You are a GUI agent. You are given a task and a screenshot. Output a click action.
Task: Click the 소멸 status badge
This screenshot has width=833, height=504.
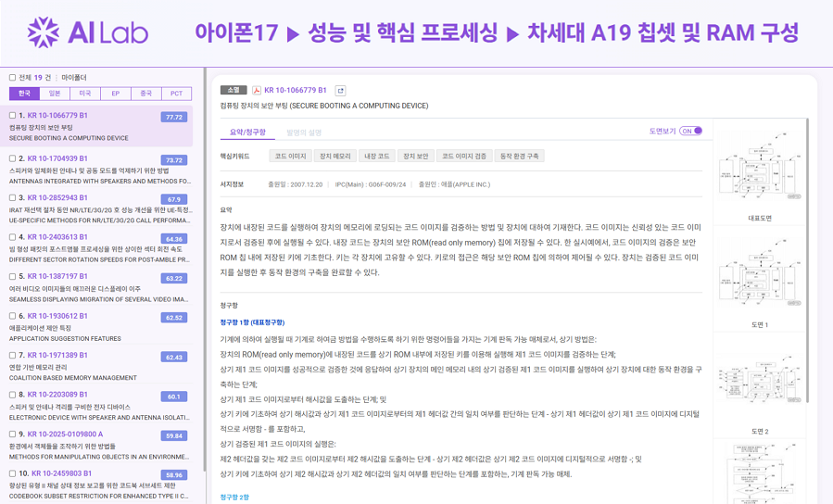(x=233, y=90)
